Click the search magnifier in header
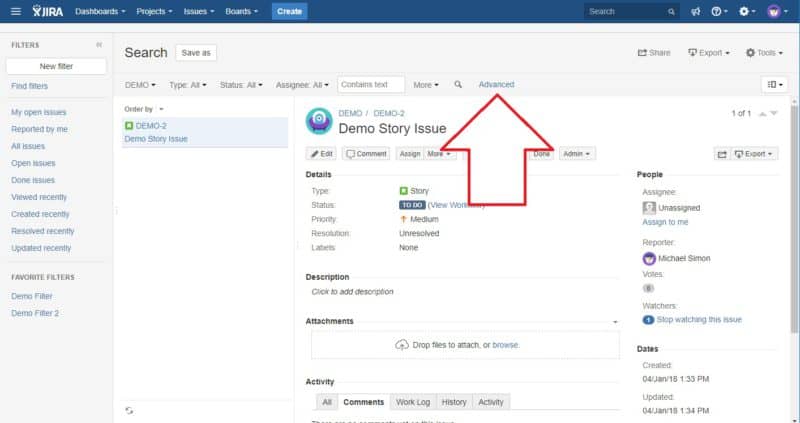This screenshot has width=800, height=423. pyautogui.click(x=671, y=11)
